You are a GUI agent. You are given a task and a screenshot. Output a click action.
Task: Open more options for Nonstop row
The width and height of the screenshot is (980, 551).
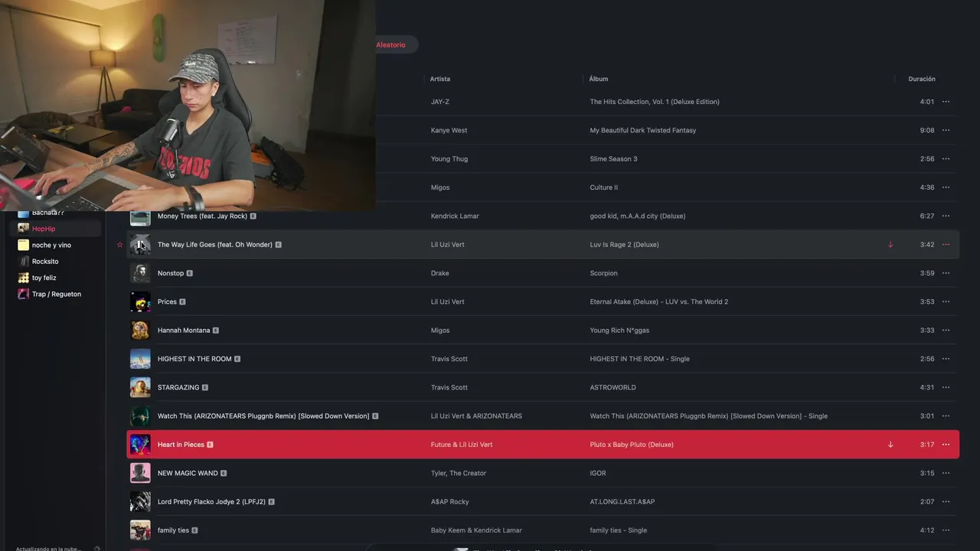pos(946,273)
